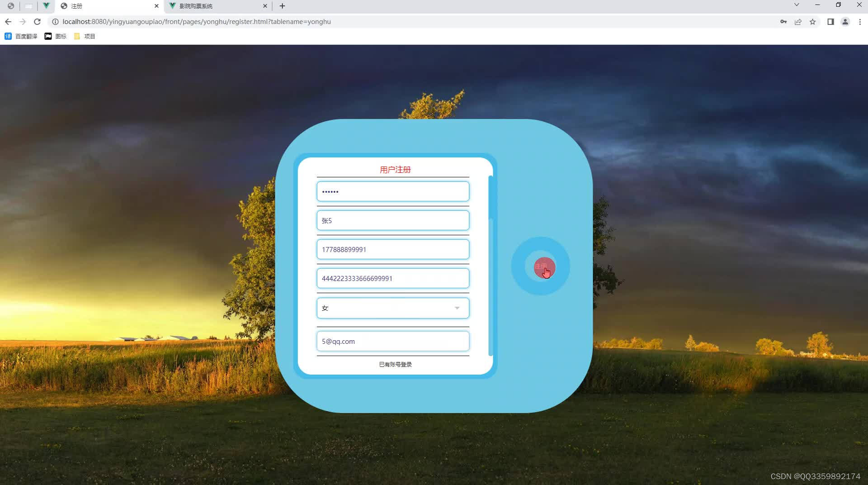Screen dimensions: 868x485
Task: Open saved passwords key icon
Action: pyautogui.click(x=783, y=22)
